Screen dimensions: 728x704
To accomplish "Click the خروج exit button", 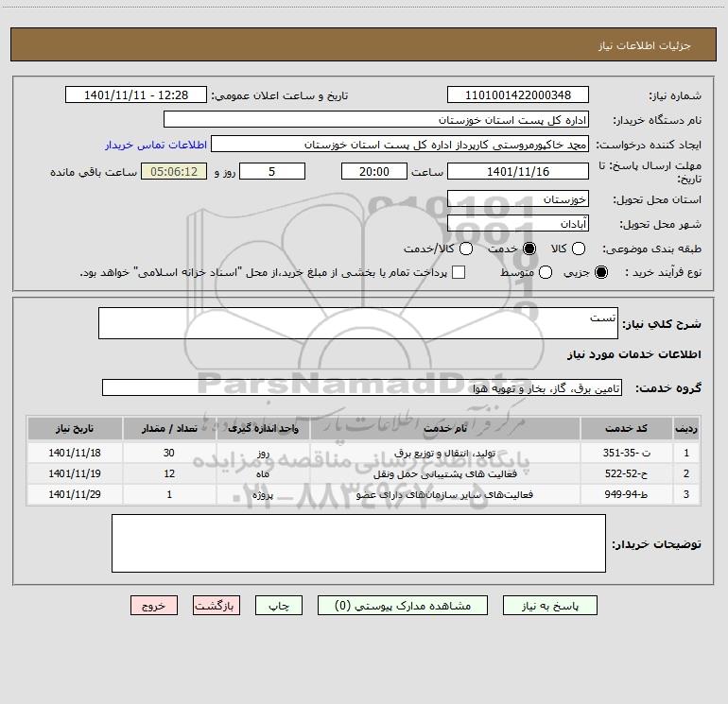I will pyautogui.click(x=154, y=606).
